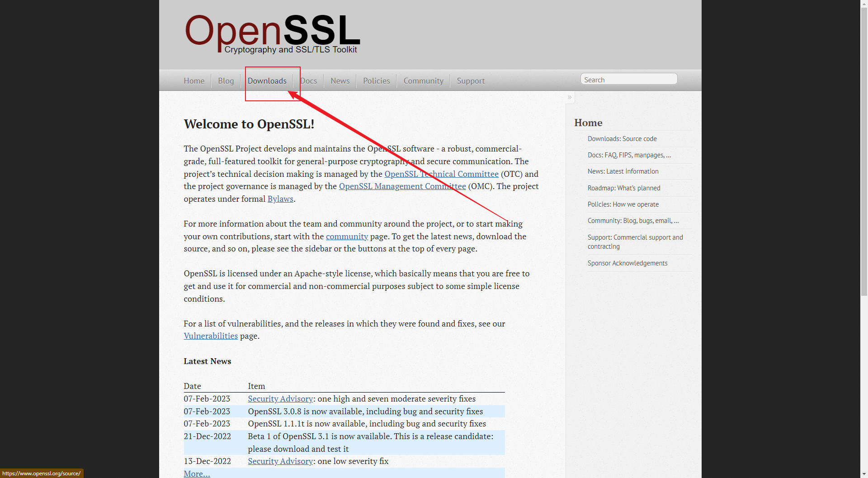Open sidebar Policies: How we operate link
Image resolution: width=868 pixels, height=478 pixels.
pyautogui.click(x=623, y=204)
